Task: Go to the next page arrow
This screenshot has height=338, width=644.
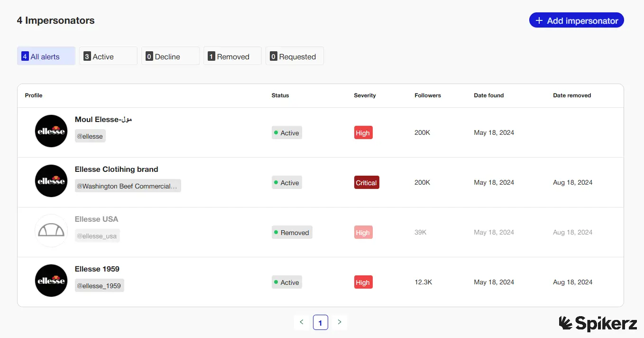Action: 340,322
